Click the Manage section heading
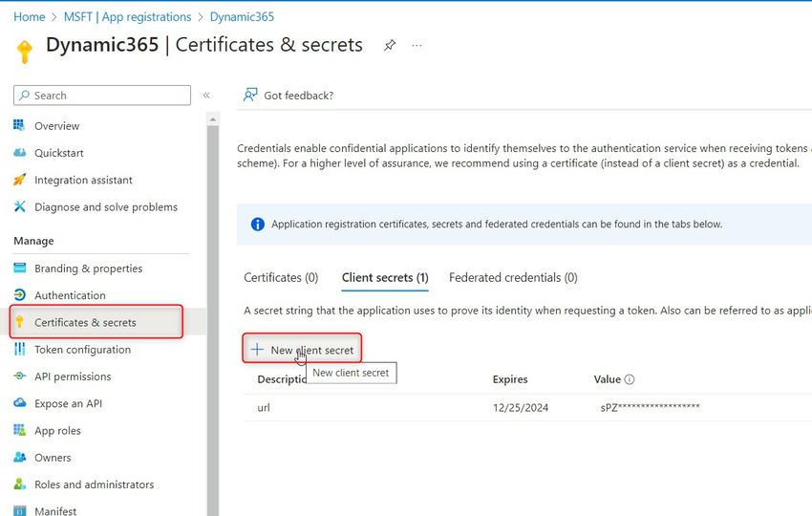 (33, 241)
